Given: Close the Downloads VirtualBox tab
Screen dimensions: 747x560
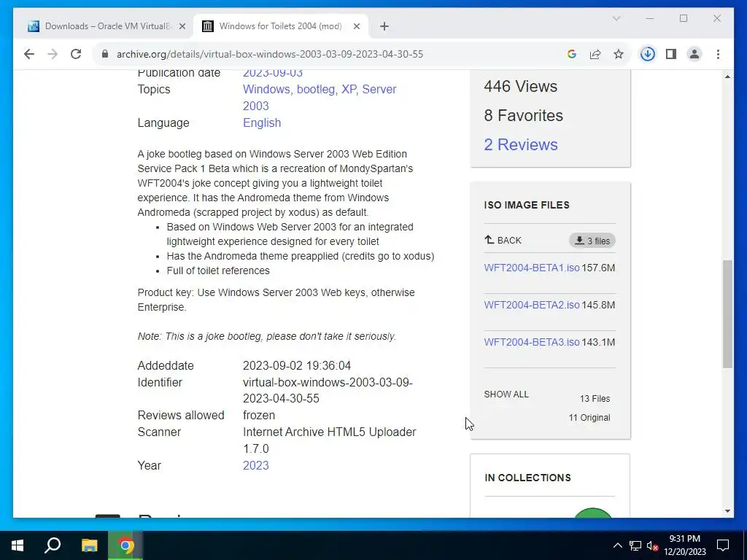Looking at the screenshot, I should (182, 27).
